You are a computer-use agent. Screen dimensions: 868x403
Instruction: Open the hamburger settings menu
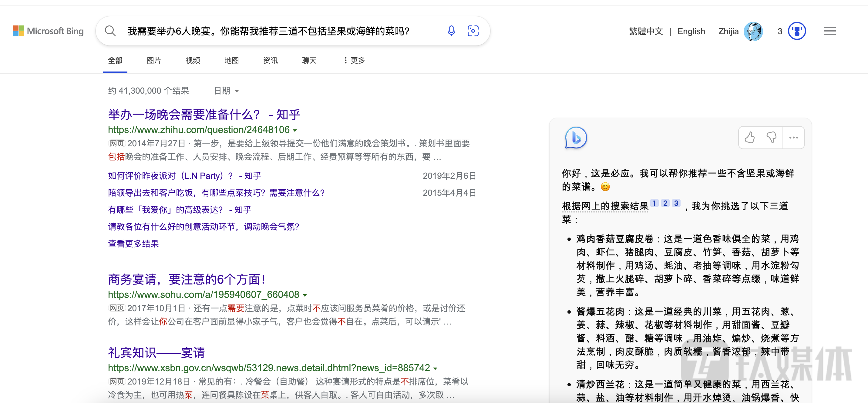(x=829, y=31)
